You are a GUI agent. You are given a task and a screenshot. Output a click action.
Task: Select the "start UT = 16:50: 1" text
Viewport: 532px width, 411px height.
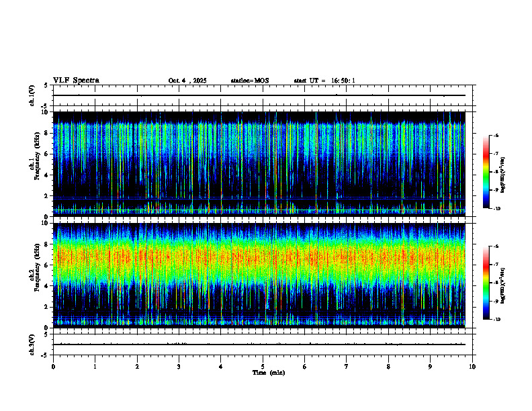(x=324, y=81)
